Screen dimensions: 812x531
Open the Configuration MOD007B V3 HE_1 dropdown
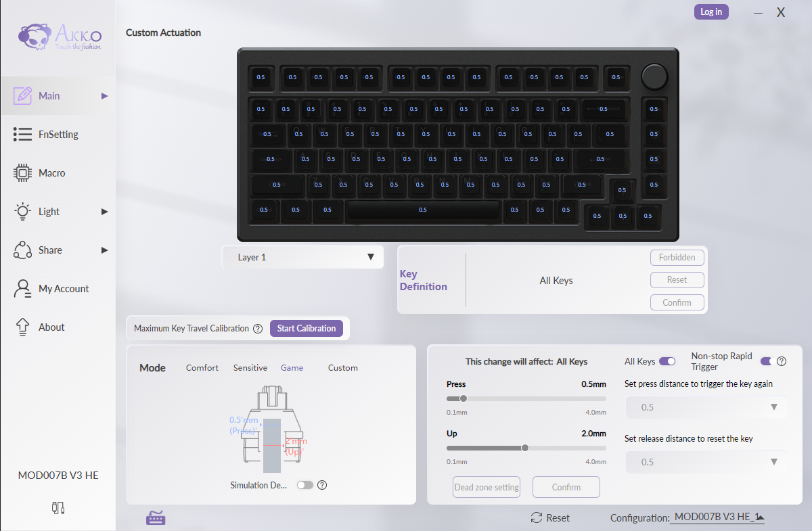(717, 517)
